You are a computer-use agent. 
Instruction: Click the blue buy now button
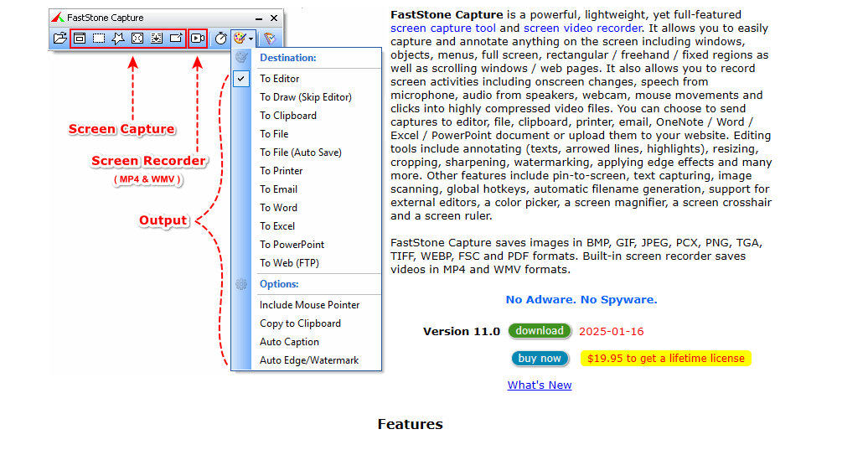(540, 359)
